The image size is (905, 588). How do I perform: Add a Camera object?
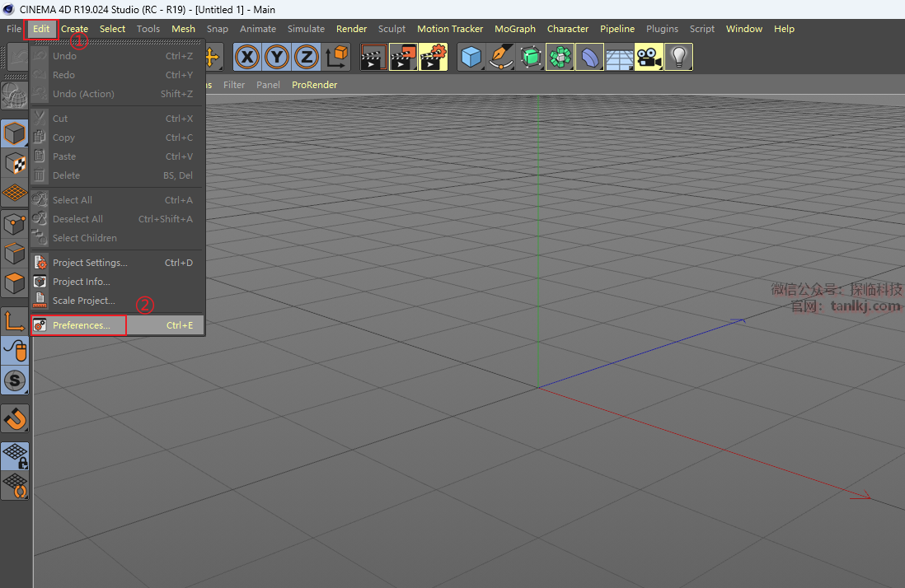[x=649, y=57]
